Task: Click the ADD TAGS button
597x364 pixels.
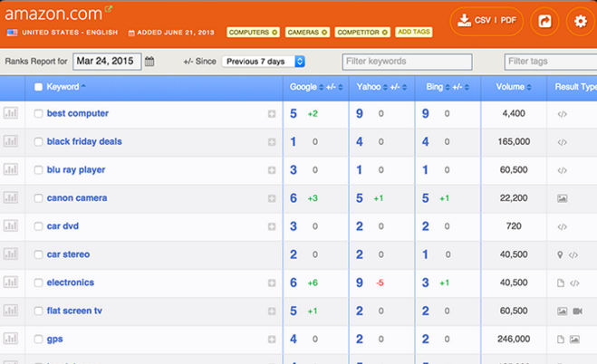Action: (413, 32)
